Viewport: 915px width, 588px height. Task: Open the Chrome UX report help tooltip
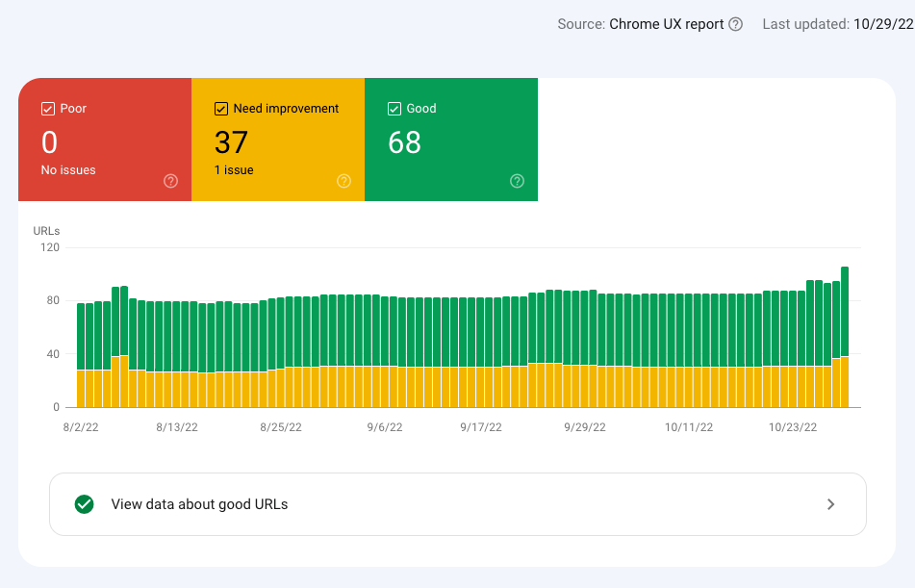(736, 24)
